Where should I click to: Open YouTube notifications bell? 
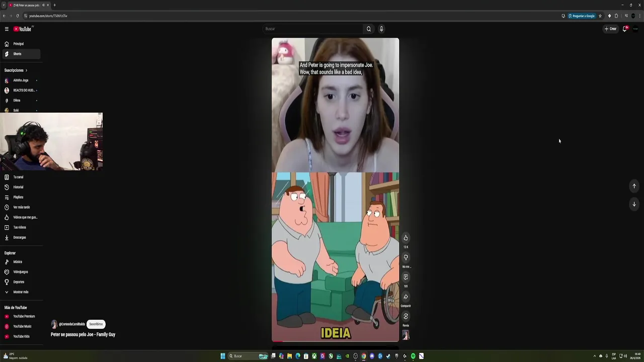tap(625, 29)
